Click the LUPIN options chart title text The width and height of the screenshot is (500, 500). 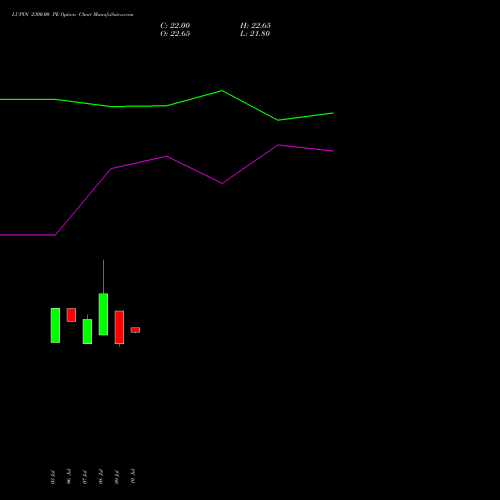point(72,14)
